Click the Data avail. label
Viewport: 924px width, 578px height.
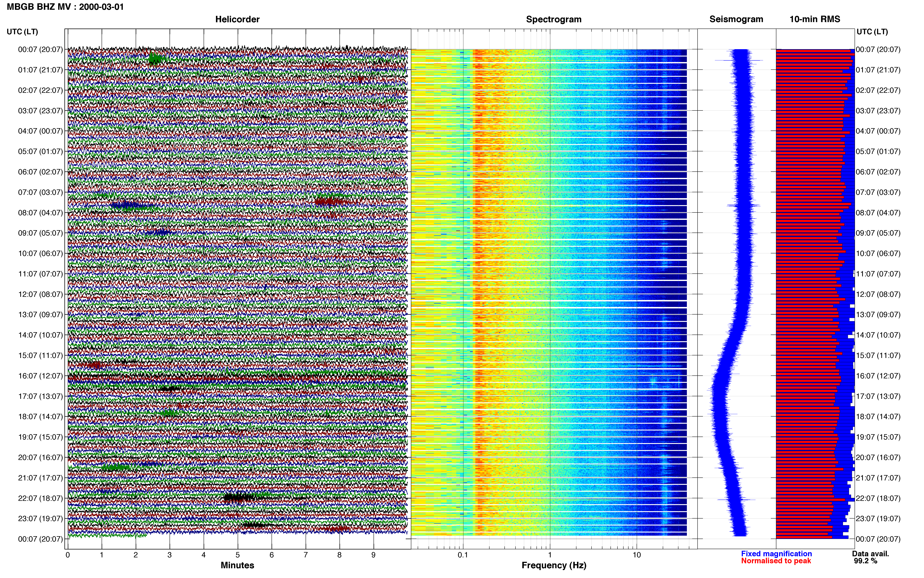[870, 554]
